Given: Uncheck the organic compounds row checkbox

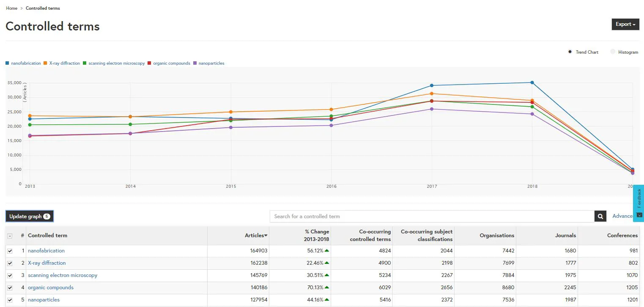Looking at the screenshot, I should [10, 288].
